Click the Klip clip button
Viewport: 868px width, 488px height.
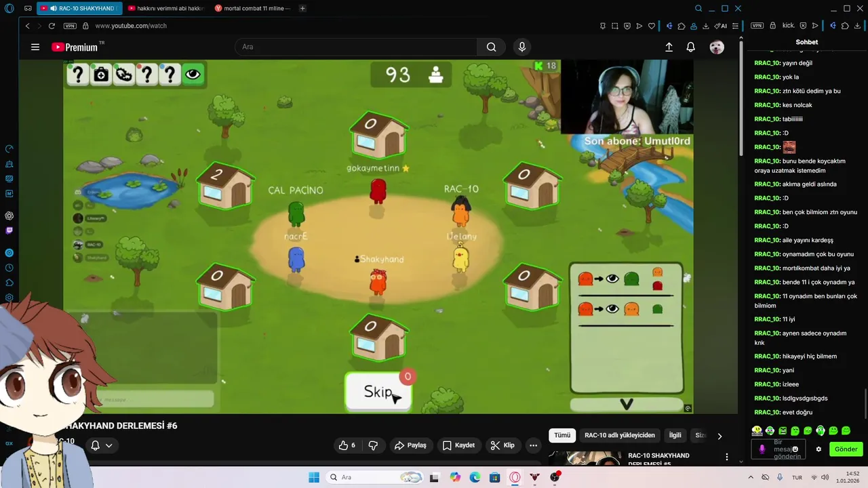502,445
